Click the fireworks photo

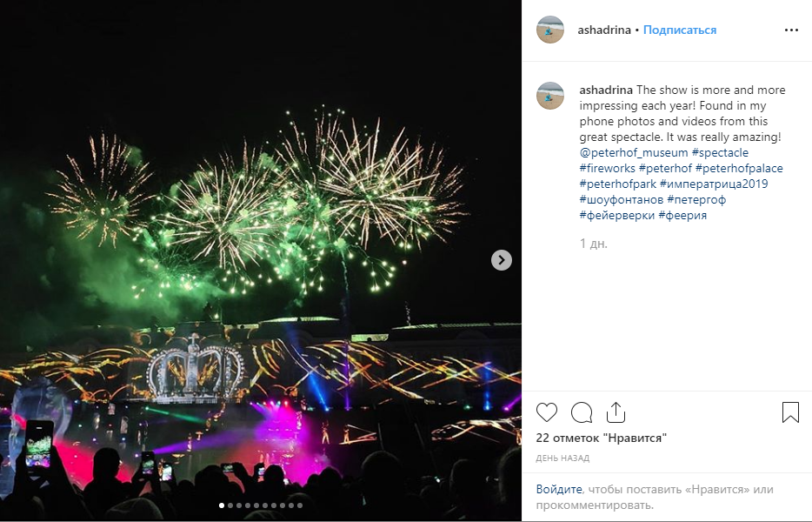[x=261, y=260]
